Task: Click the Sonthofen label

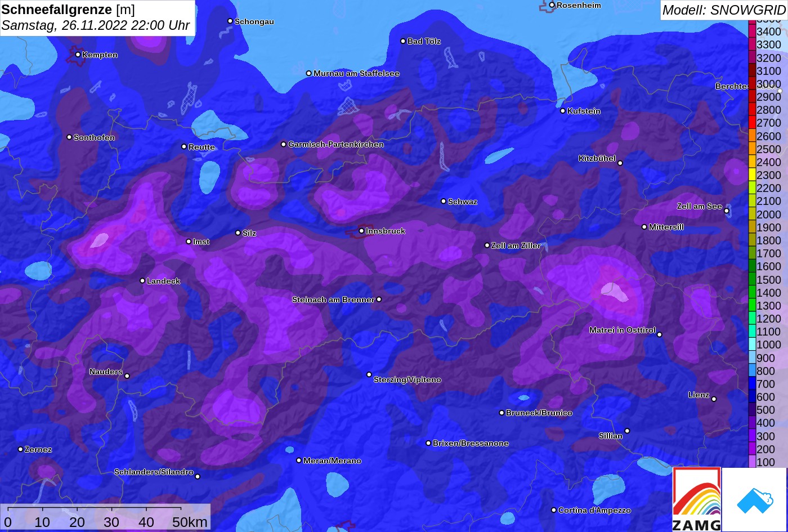Action: coord(95,137)
